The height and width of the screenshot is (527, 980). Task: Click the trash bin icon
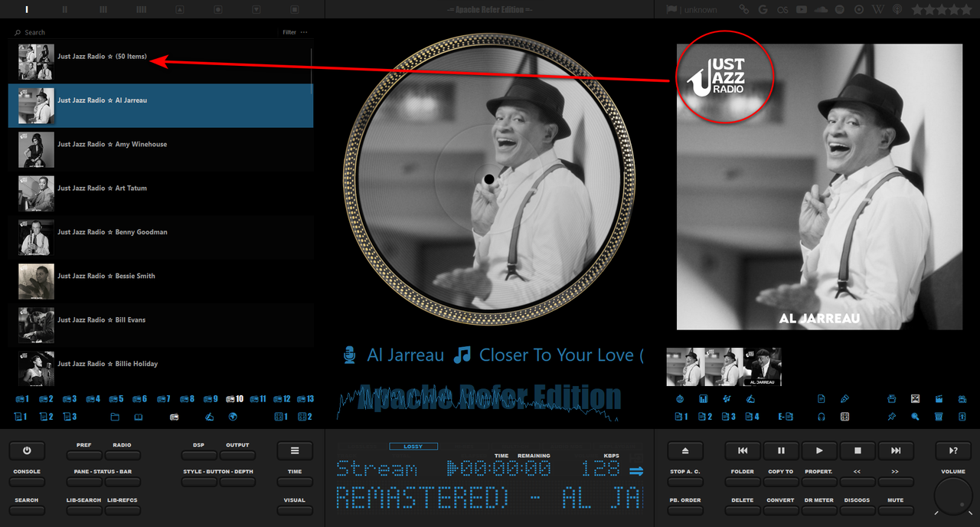(x=939, y=417)
